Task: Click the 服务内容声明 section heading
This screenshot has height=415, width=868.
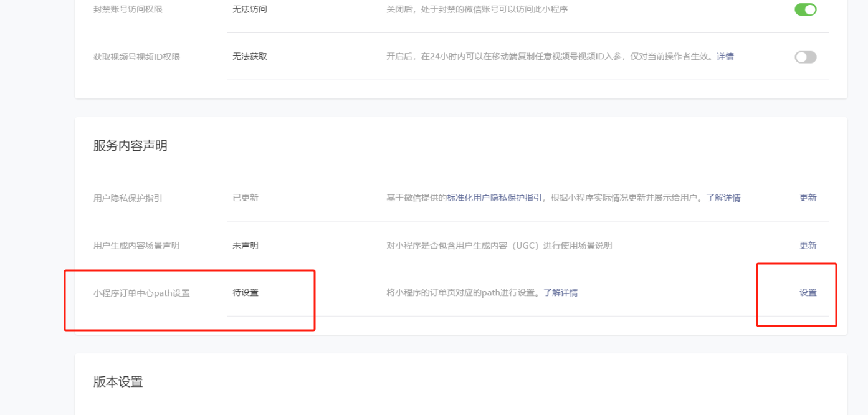Action: click(x=130, y=146)
